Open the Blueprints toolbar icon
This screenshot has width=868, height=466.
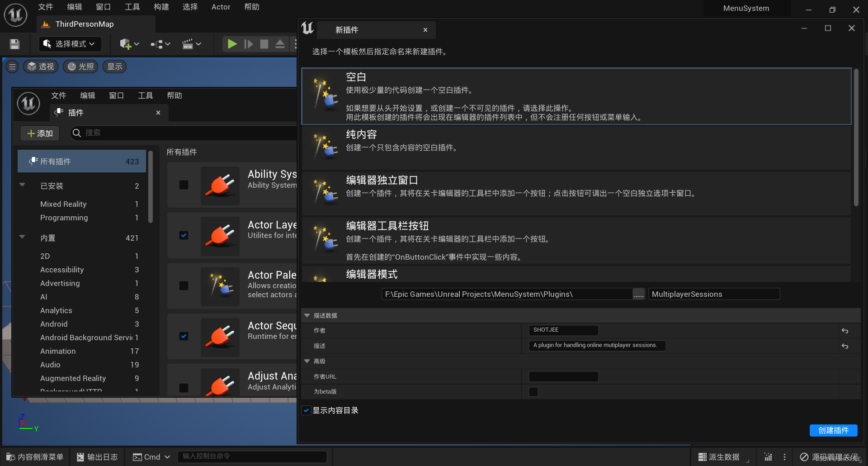point(156,44)
